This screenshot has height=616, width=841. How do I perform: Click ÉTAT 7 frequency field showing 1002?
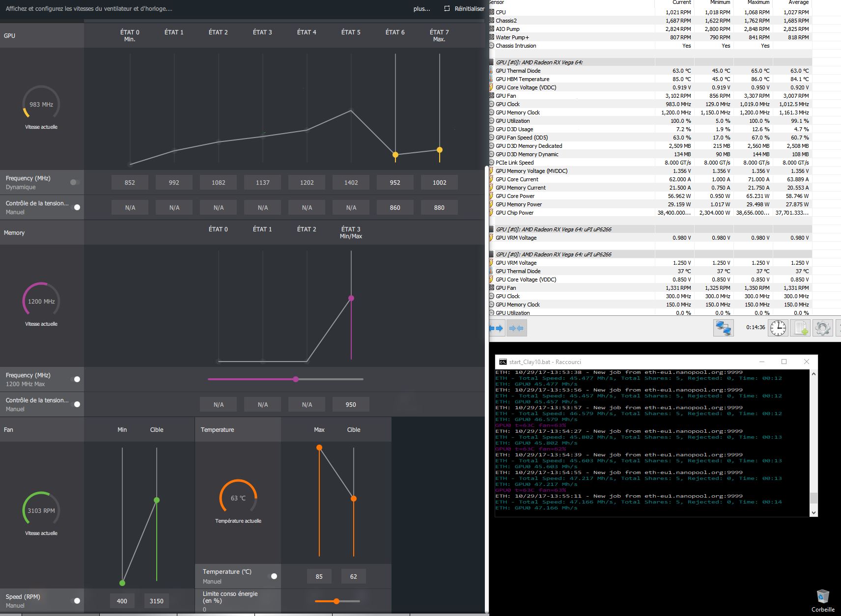coord(439,183)
